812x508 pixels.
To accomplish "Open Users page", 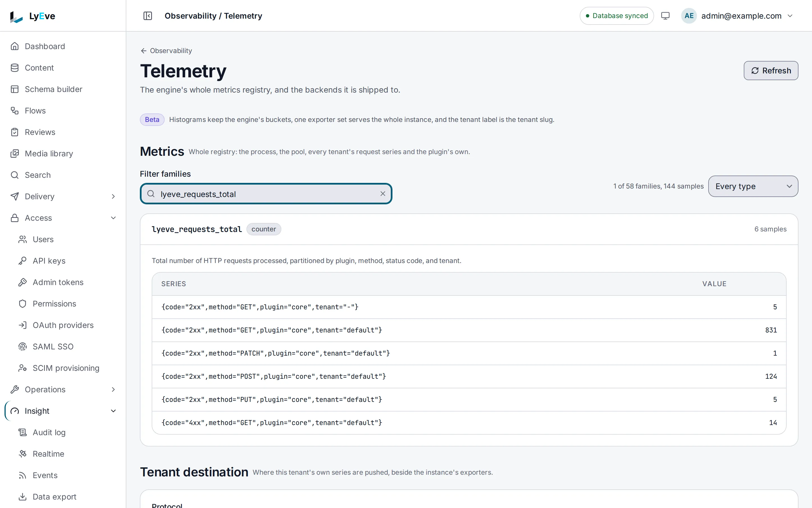I will [67, 239].
